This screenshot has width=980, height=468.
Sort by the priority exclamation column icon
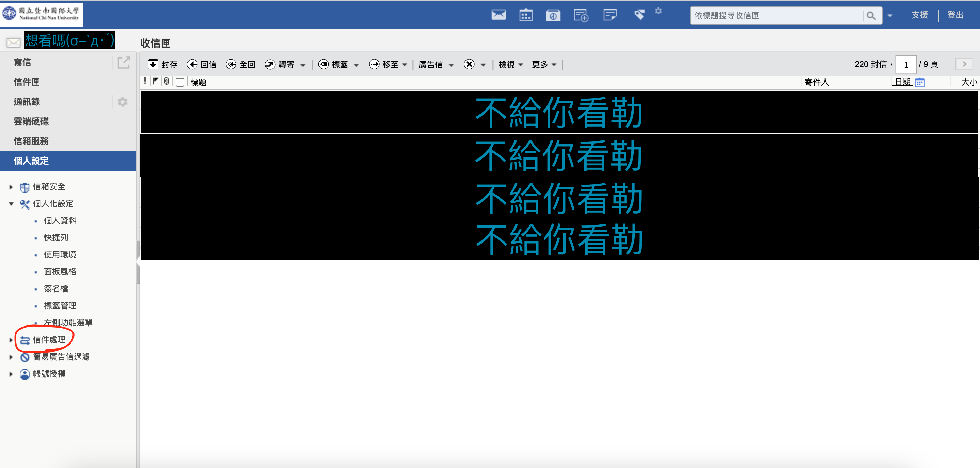coord(145,81)
